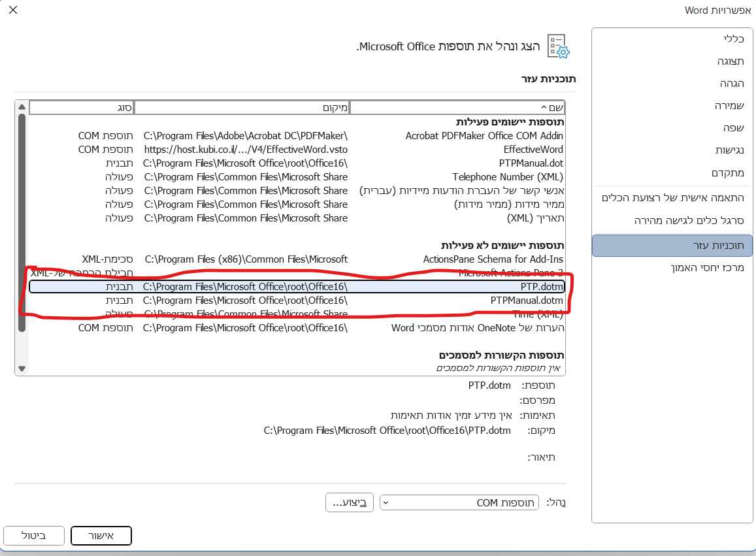Click the אישור button
Image resolution: width=756 pixels, height=556 pixels.
[101, 536]
